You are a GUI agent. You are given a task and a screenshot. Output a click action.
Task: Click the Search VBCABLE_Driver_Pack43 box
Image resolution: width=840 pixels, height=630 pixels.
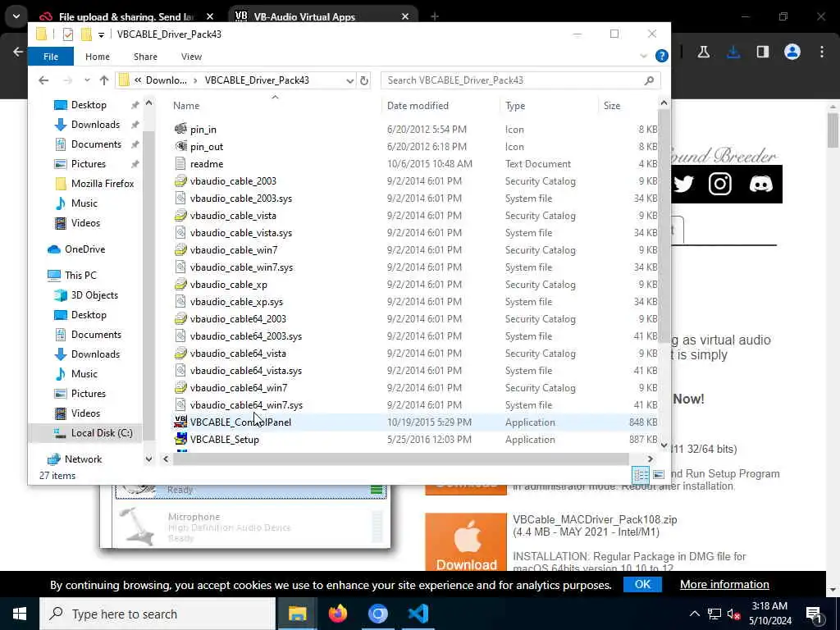[x=520, y=80]
